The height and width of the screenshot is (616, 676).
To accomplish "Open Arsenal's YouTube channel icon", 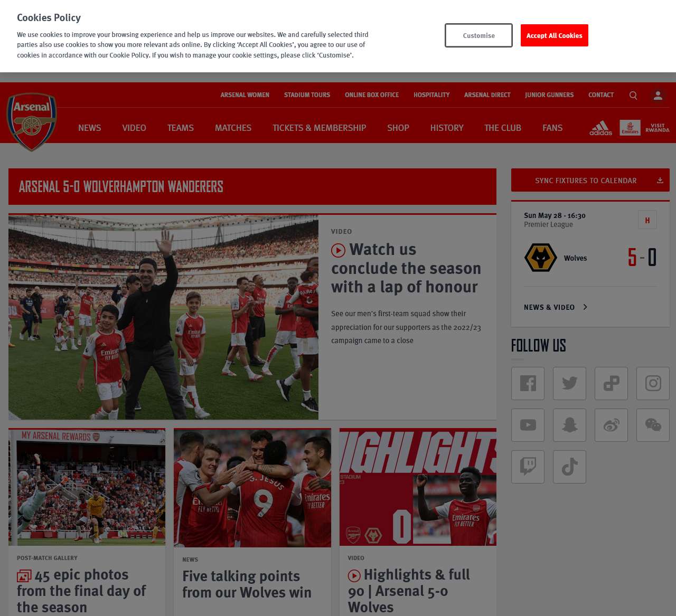I will pyautogui.click(x=528, y=425).
